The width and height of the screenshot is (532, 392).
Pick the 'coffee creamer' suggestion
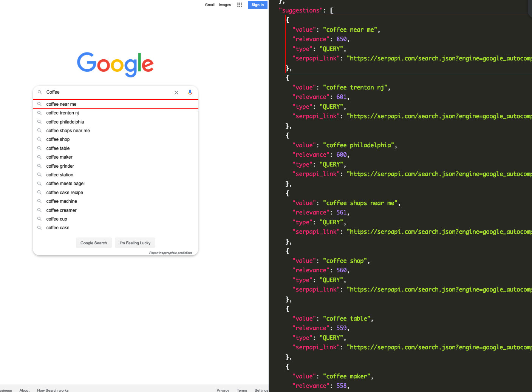[116, 210]
